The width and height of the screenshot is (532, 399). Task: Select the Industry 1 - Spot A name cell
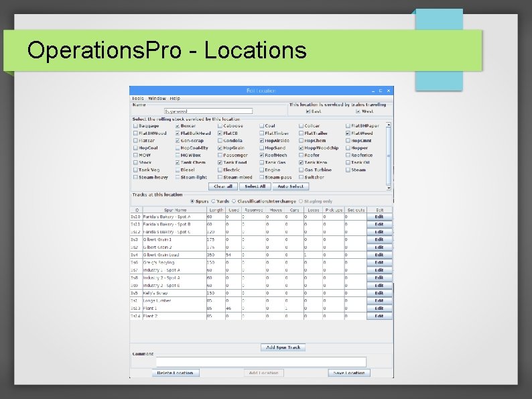[174, 270]
